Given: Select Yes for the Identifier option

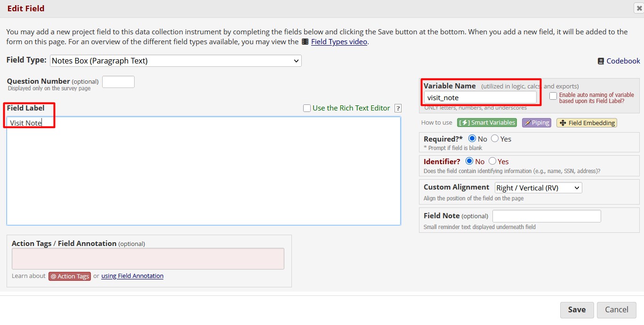Looking at the screenshot, I should pos(493,161).
